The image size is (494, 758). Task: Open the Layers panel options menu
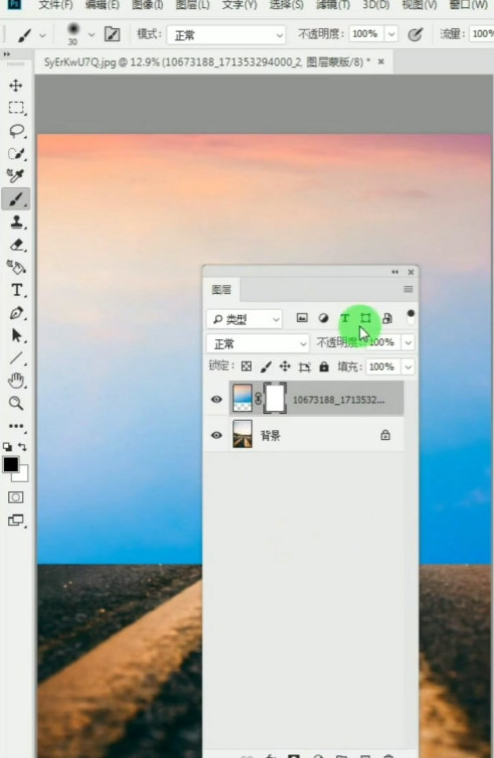point(408,289)
